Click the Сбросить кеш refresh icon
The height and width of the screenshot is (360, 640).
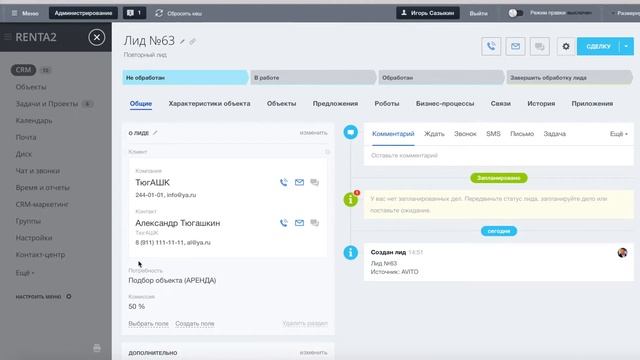[159, 13]
